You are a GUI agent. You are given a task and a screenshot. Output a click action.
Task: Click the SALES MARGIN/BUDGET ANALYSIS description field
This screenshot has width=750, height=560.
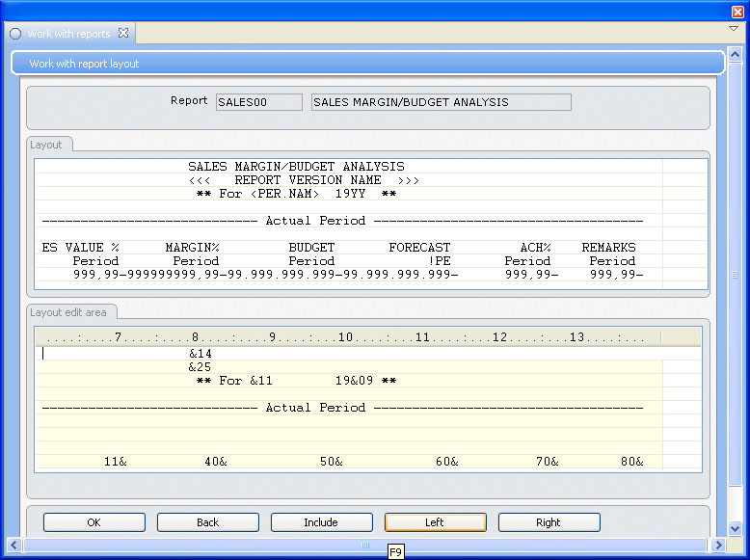(x=441, y=102)
